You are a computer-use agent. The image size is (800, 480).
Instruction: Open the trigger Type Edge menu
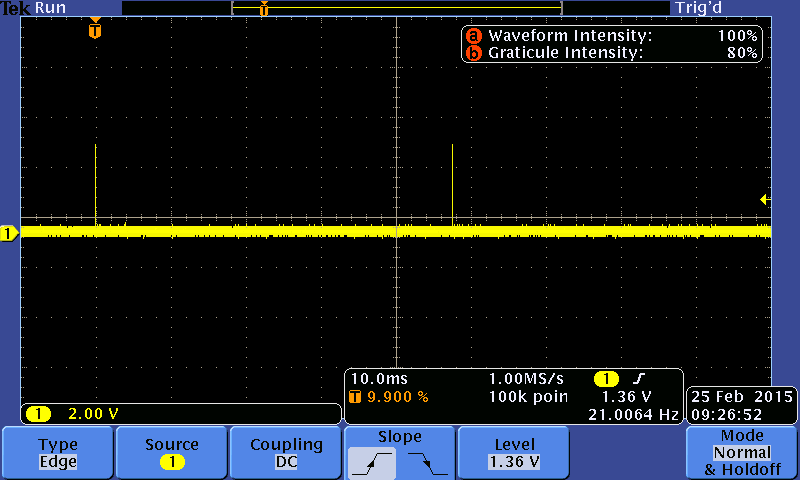tap(58, 452)
